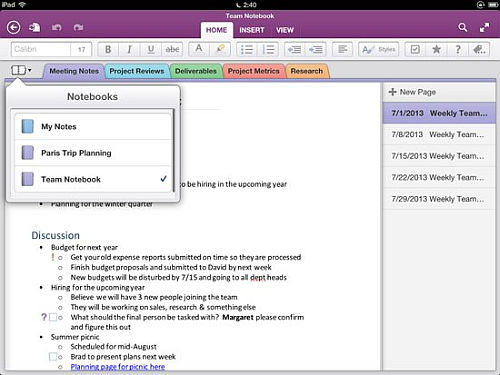This screenshot has height=375, width=500.
Task: Open the Meeting Notes section tab
Action: (74, 71)
